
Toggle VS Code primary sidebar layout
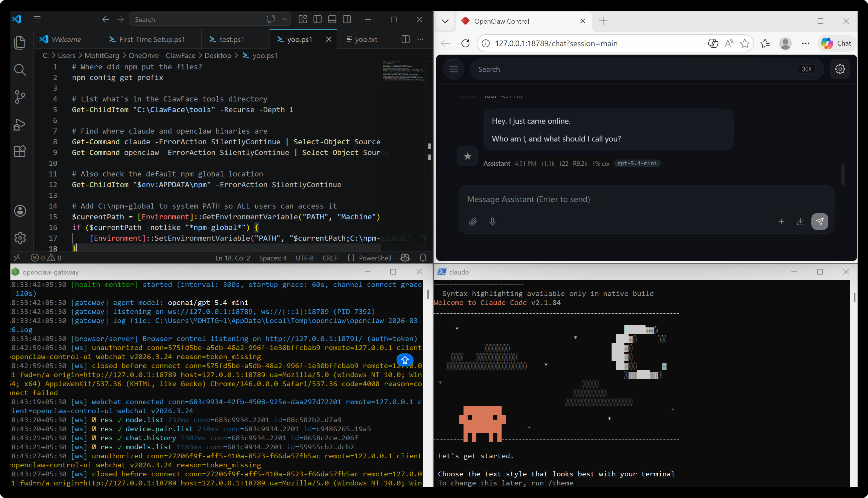317,19
